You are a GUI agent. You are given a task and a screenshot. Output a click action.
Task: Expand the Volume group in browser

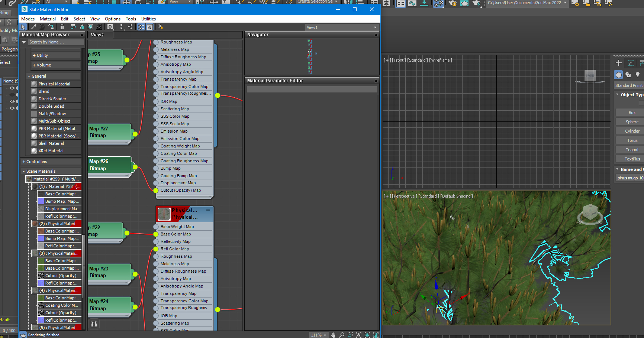tap(56, 65)
